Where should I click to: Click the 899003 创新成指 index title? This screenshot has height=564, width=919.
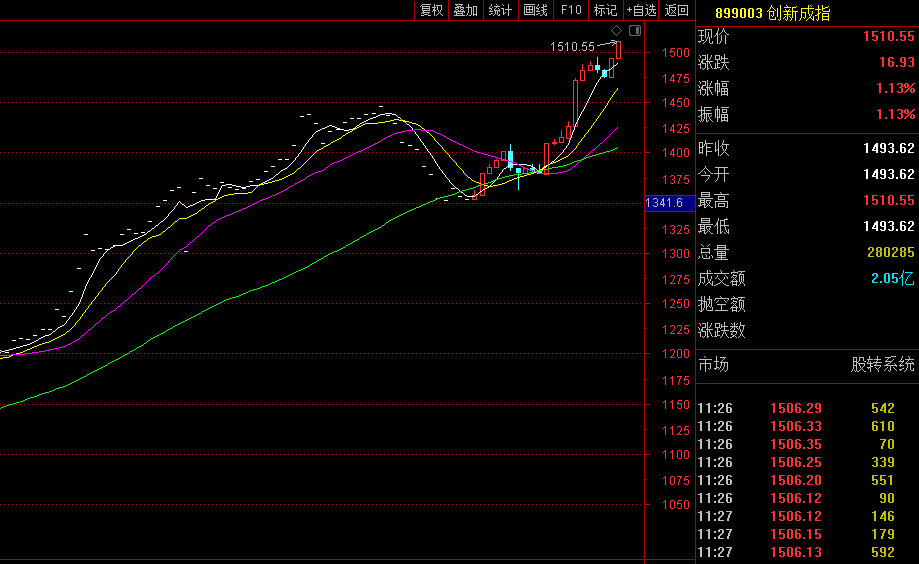tap(772, 13)
